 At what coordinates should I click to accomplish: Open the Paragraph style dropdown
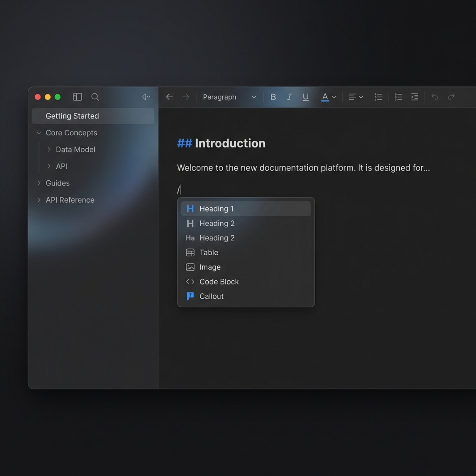(229, 97)
